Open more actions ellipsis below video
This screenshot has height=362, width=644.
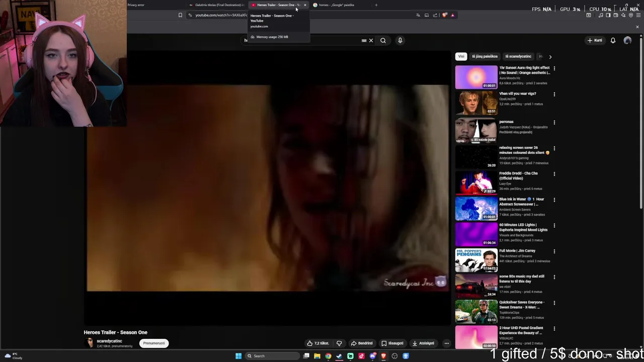(446, 343)
